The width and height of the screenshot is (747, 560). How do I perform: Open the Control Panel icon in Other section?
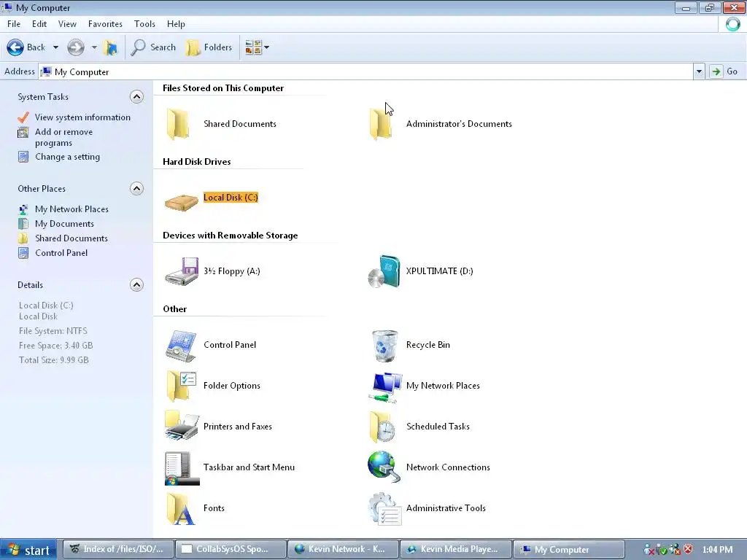[x=181, y=345]
